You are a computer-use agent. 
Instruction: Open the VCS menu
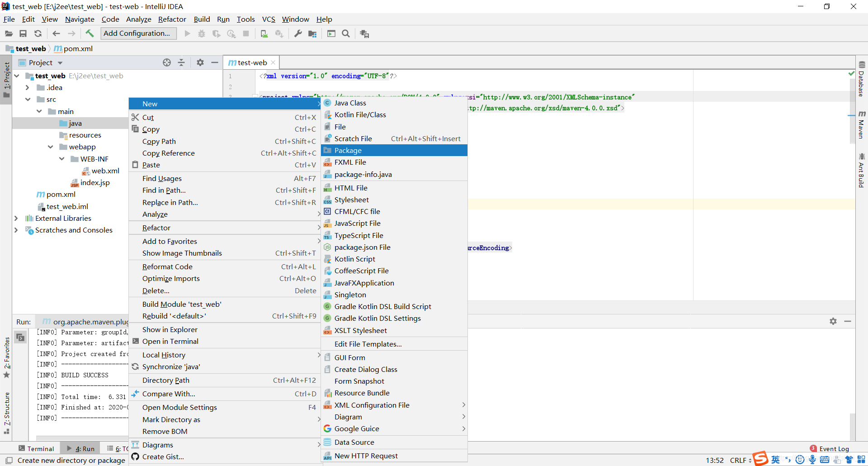pos(269,19)
